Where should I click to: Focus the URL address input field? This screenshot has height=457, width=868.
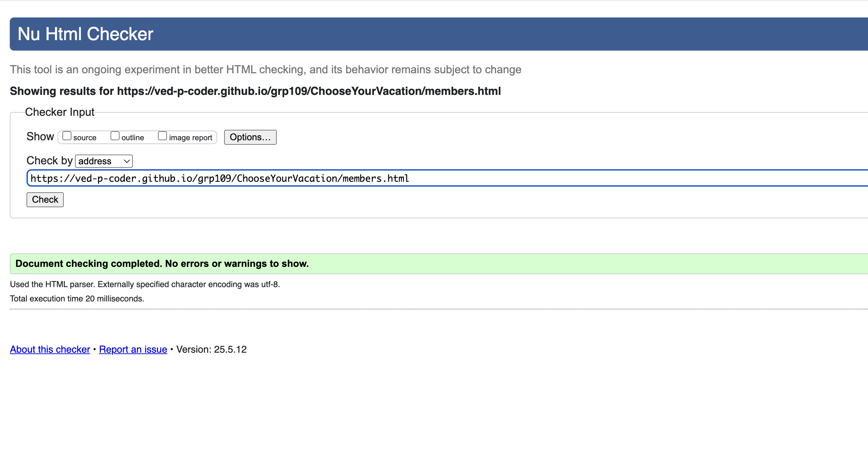[x=447, y=178]
